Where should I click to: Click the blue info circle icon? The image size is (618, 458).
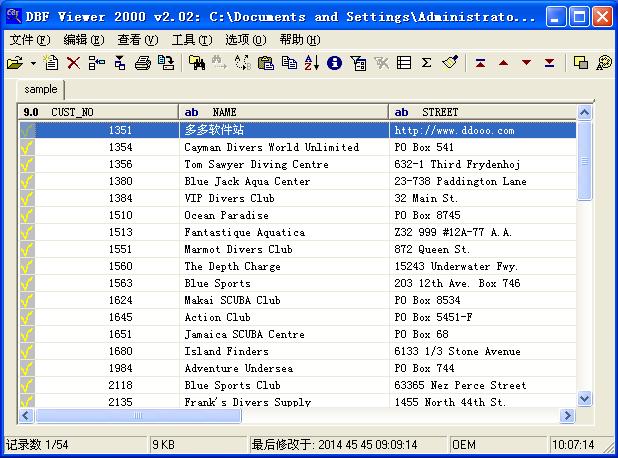click(x=334, y=63)
